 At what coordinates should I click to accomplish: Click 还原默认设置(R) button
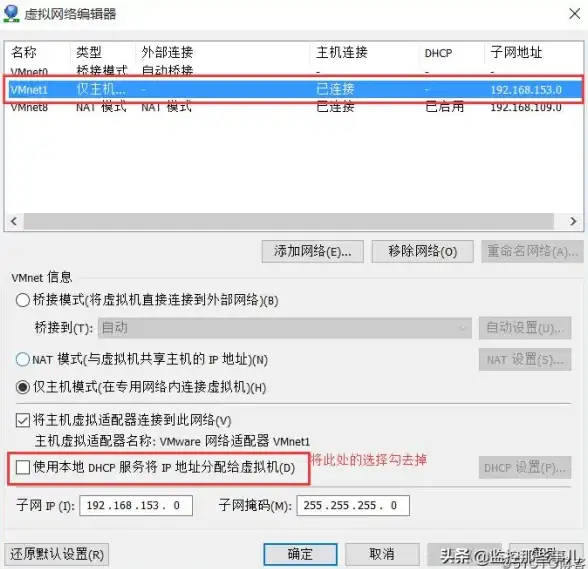[57, 554]
